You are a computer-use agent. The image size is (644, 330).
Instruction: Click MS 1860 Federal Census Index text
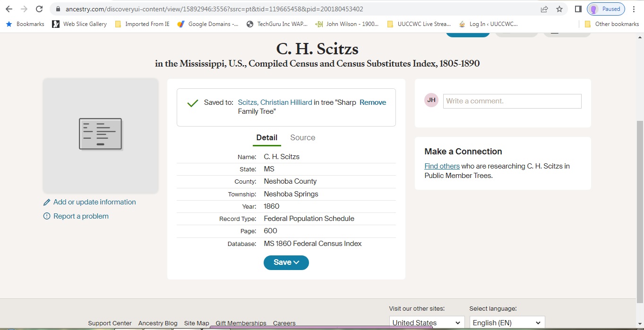[313, 244]
